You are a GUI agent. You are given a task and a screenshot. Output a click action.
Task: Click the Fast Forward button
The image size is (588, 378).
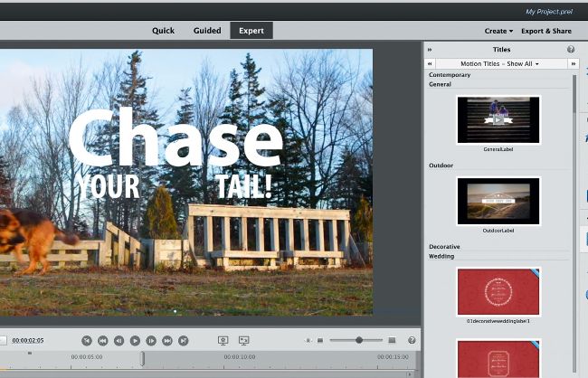167,340
